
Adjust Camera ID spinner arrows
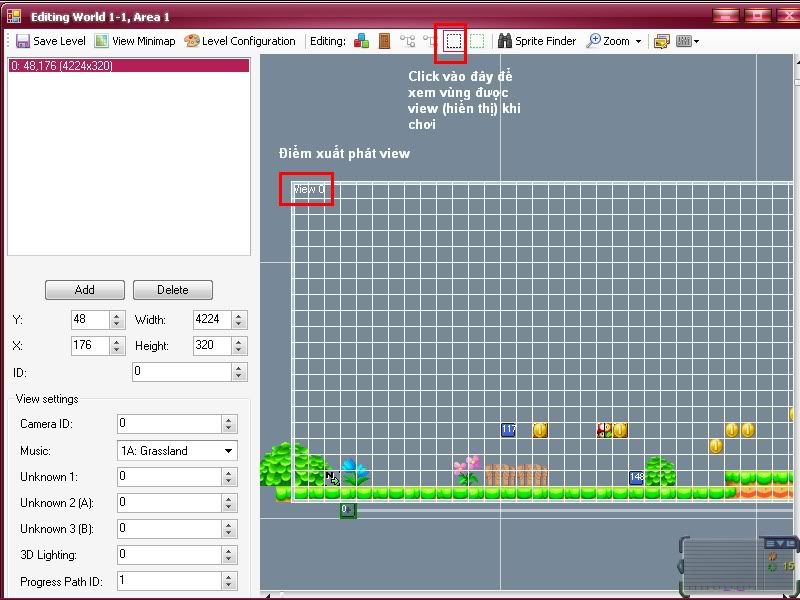tap(229, 423)
